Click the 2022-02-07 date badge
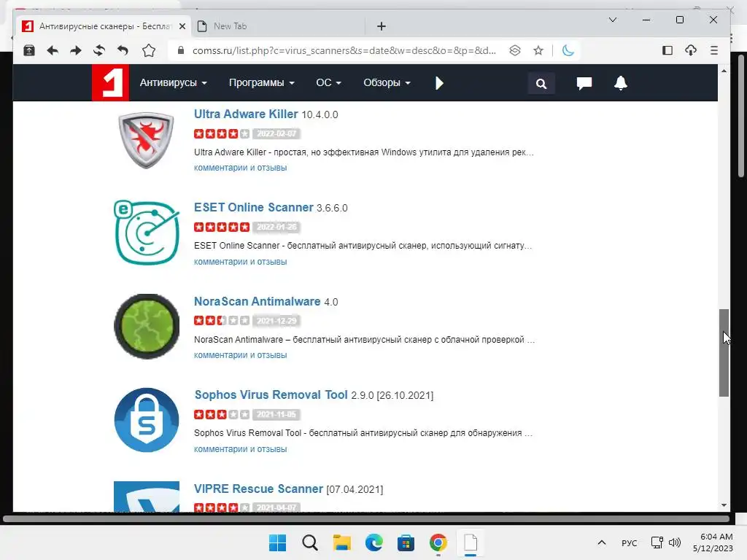 tap(276, 134)
